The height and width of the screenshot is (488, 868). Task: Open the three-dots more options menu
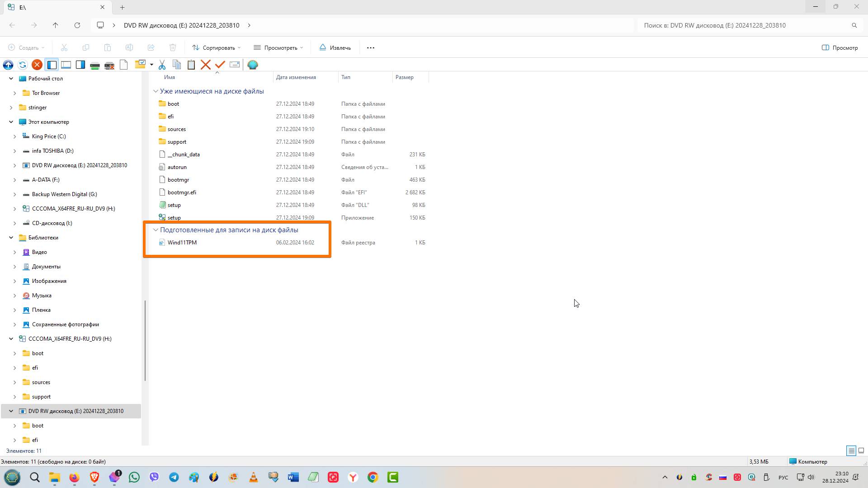[x=371, y=47]
